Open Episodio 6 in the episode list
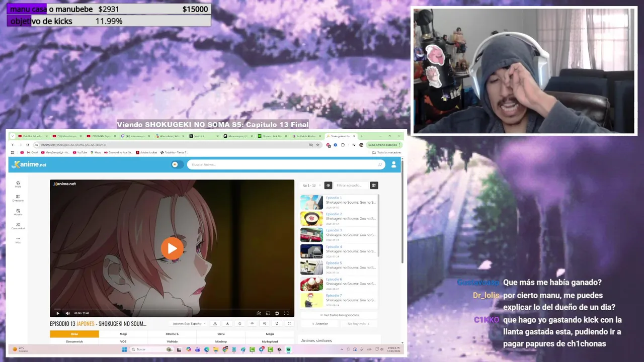644x362 pixels. 338,284
